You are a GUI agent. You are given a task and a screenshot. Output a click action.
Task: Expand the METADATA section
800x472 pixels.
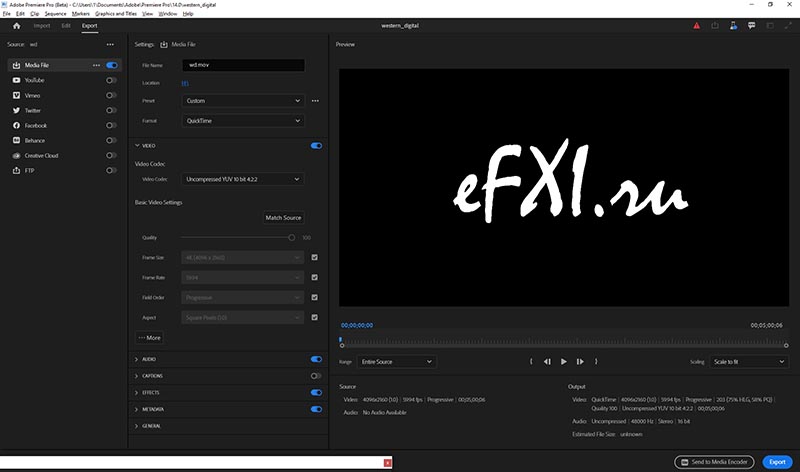pyautogui.click(x=136, y=409)
